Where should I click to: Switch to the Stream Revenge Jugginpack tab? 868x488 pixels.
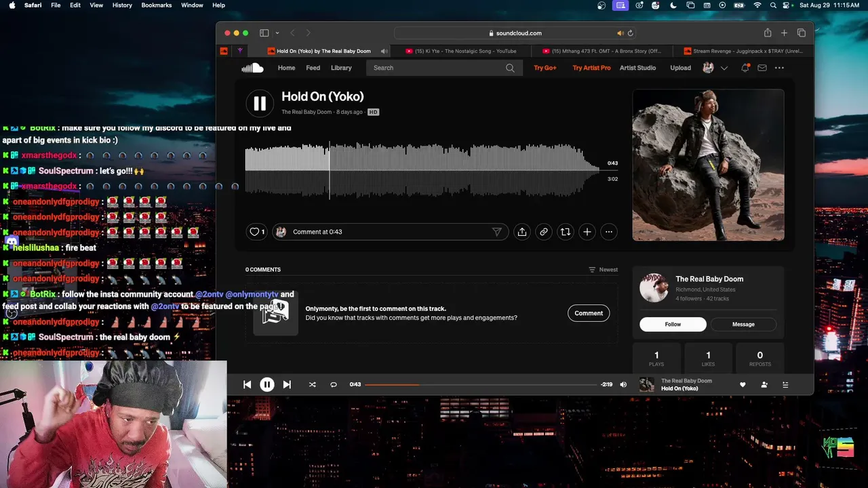pyautogui.click(x=743, y=51)
